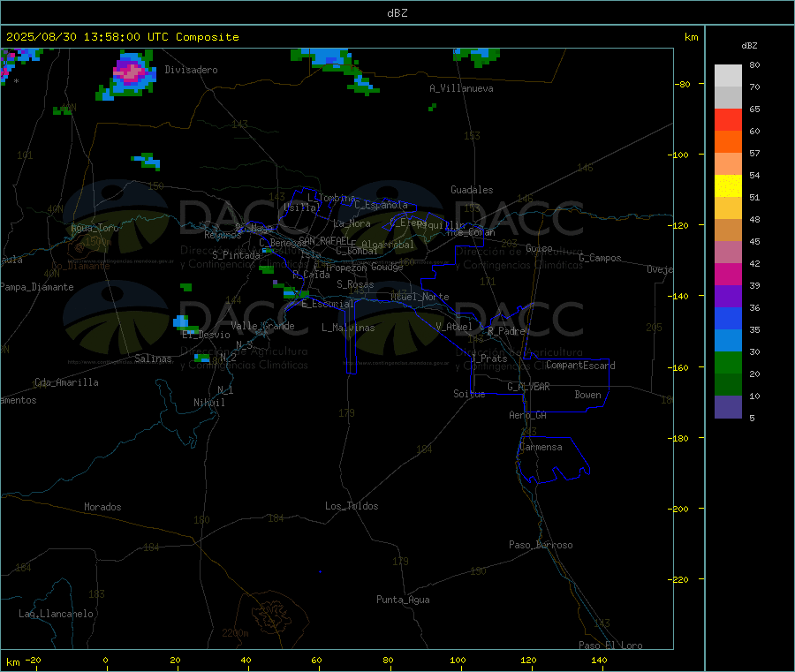Click the '-80' km tick on right axis
This screenshot has width=795, height=672.
tap(683, 84)
